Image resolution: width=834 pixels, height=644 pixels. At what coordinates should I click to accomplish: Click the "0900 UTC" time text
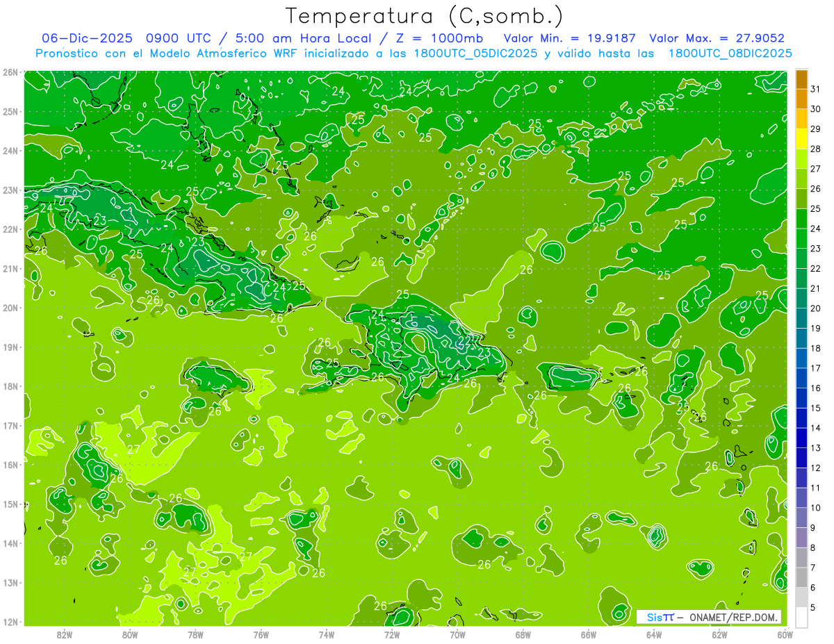(180, 38)
